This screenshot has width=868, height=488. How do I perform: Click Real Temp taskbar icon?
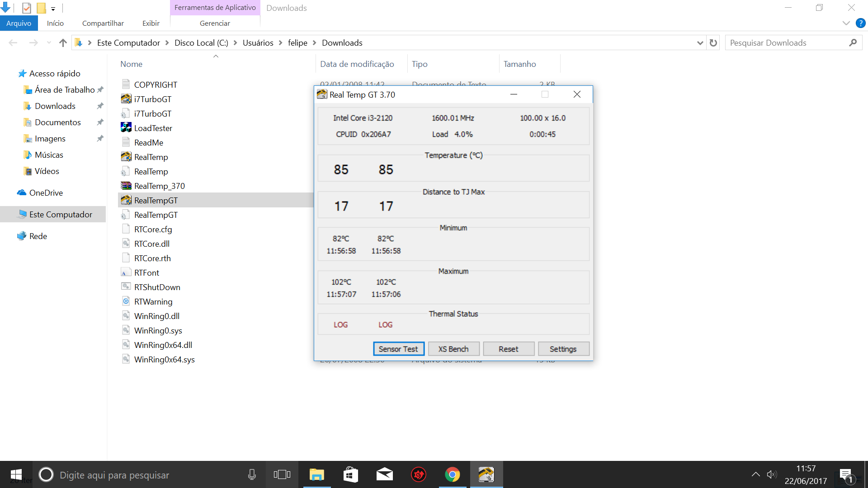(x=486, y=474)
